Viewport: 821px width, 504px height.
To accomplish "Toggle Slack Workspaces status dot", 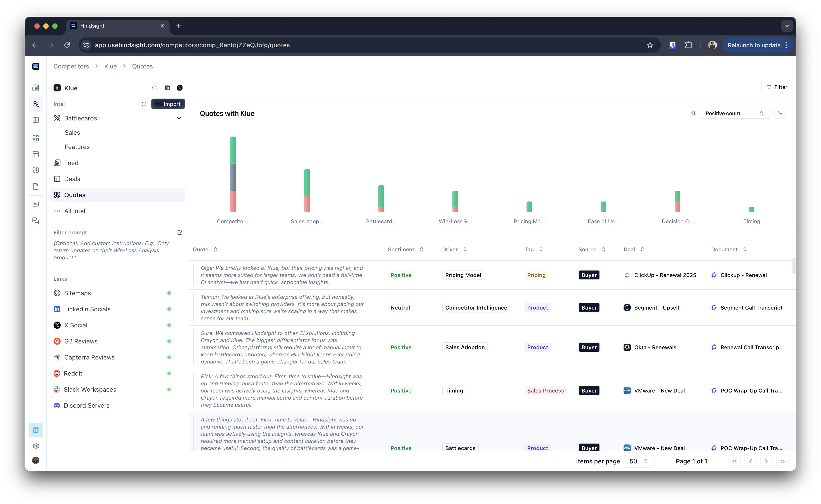I will [169, 389].
